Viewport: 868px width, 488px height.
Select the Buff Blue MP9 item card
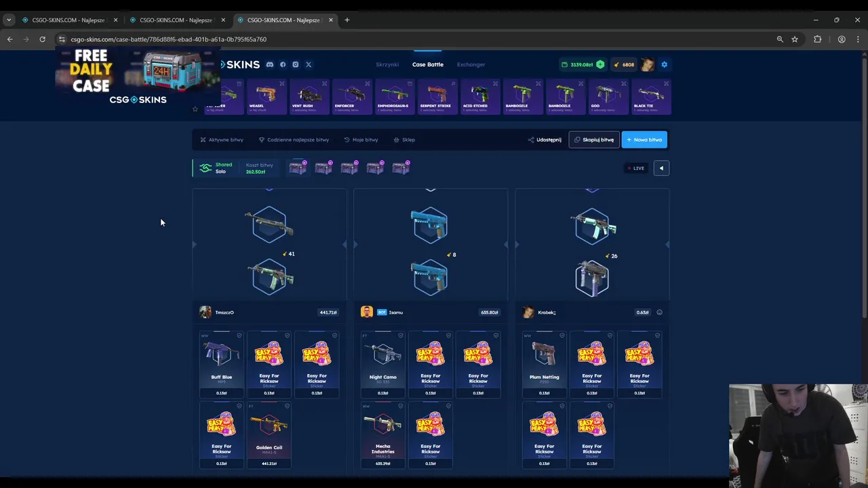pyautogui.click(x=222, y=364)
